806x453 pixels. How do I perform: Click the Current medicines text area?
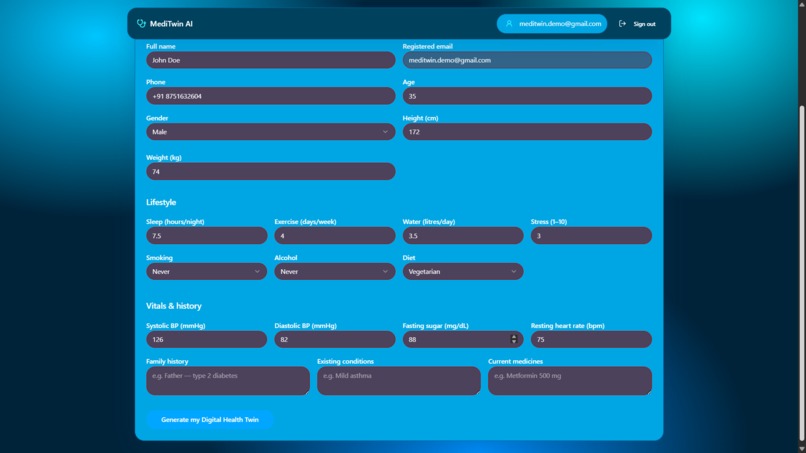570,380
